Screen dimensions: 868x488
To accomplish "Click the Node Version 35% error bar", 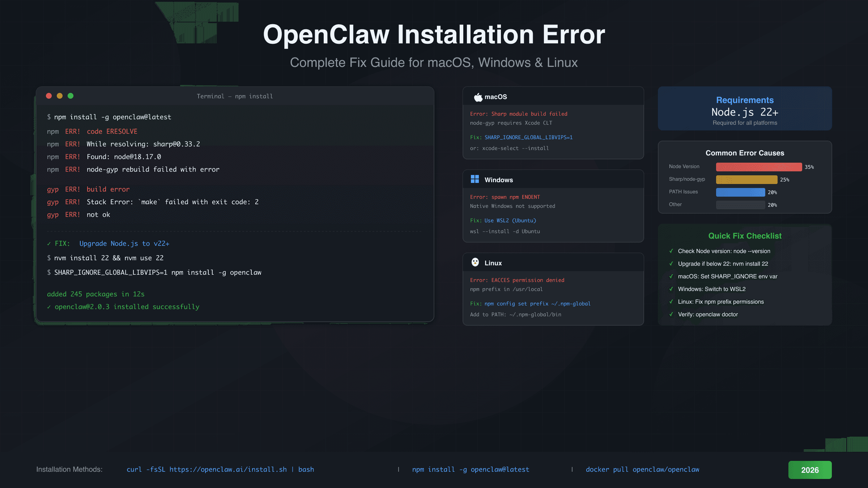I will pyautogui.click(x=759, y=167).
